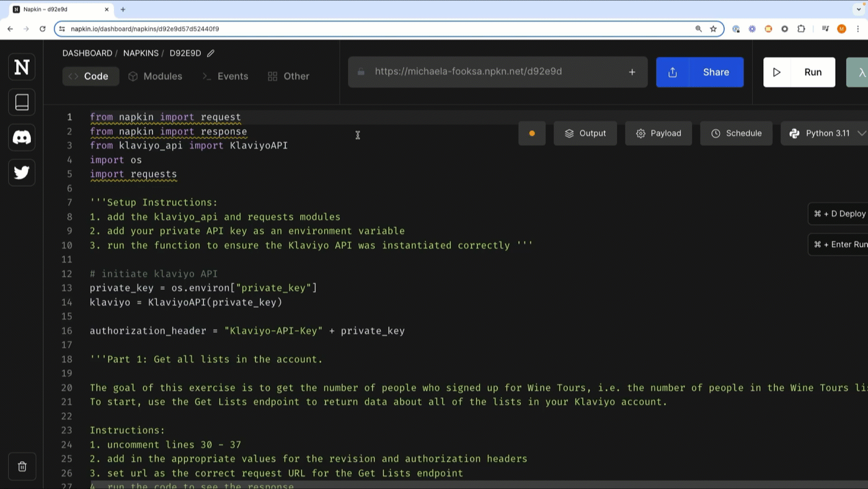Click code line 'from napkin import request'
This screenshot has width=868, height=489.
[x=166, y=117]
